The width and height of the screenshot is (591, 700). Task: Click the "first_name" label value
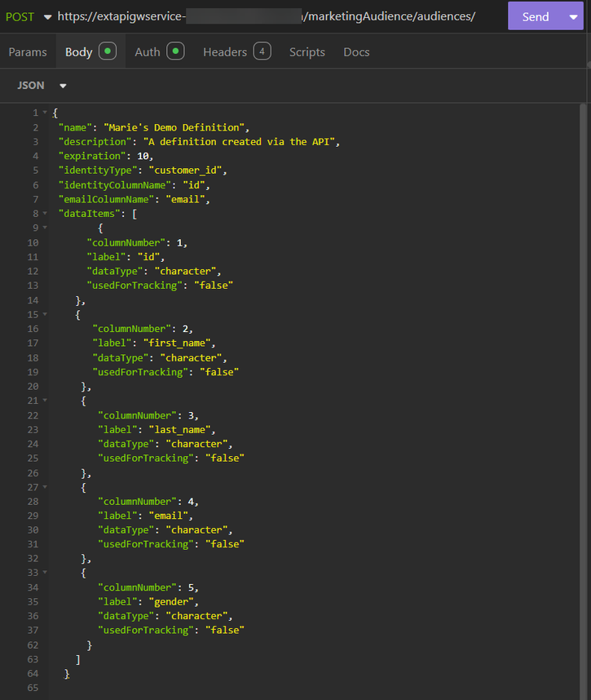coord(177,343)
